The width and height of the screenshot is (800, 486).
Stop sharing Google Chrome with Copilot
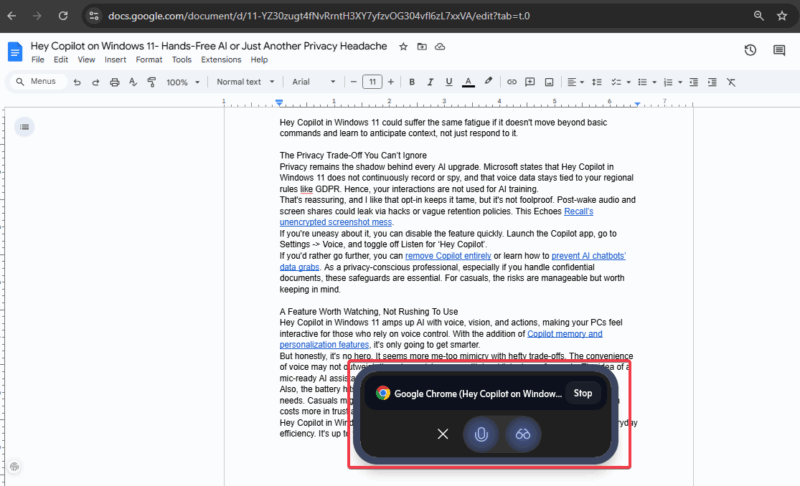tap(582, 393)
